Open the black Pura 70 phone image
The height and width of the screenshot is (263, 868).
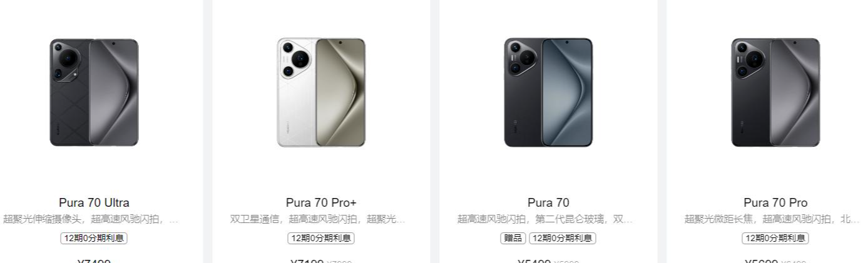click(548, 92)
